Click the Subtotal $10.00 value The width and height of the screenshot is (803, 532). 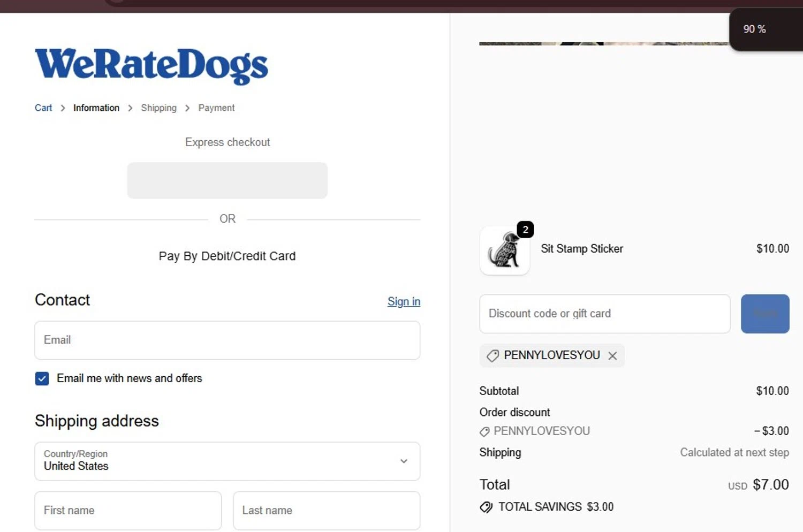click(772, 391)
